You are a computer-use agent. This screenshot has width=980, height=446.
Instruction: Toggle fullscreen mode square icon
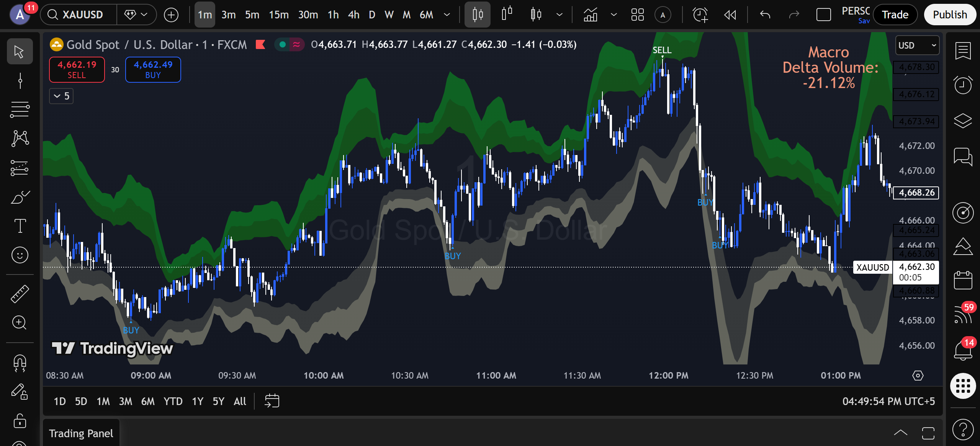click(x=823, y=15)
